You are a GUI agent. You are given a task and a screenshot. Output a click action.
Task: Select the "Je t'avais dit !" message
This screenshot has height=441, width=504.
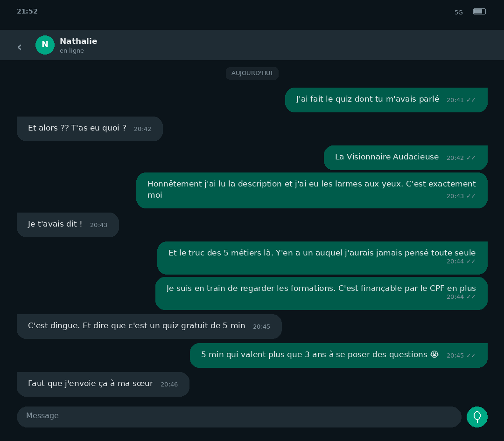68,225
